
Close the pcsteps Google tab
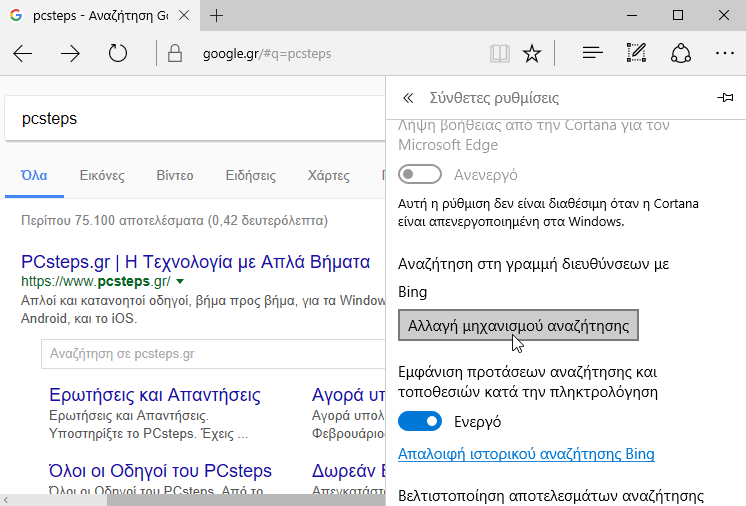[x=184, y=16]
